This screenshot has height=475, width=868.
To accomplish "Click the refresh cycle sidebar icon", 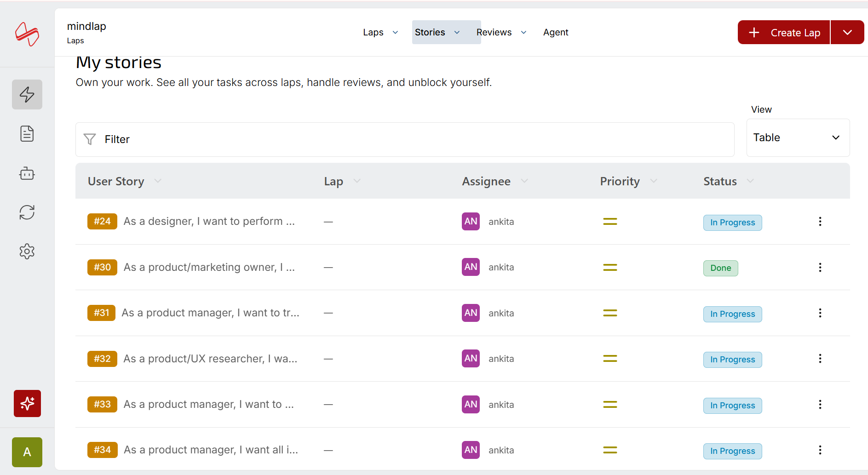I will [x=27, y=212].
